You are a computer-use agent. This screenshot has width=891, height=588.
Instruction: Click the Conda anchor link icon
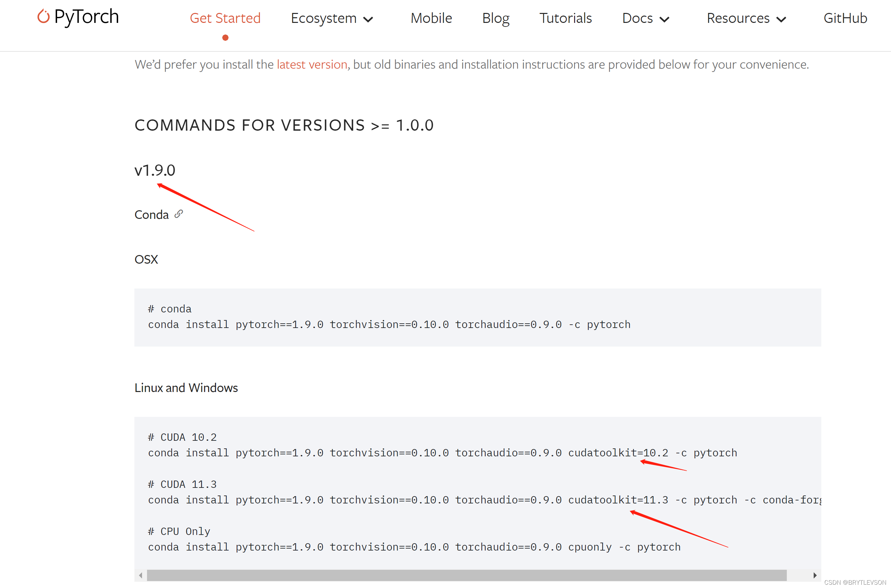point(179,214)
